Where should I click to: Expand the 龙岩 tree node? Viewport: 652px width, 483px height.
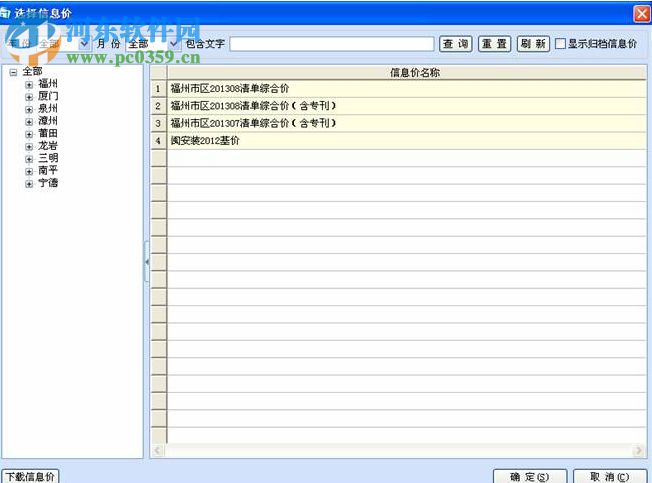pyautogui.click(x=29, y=147)
